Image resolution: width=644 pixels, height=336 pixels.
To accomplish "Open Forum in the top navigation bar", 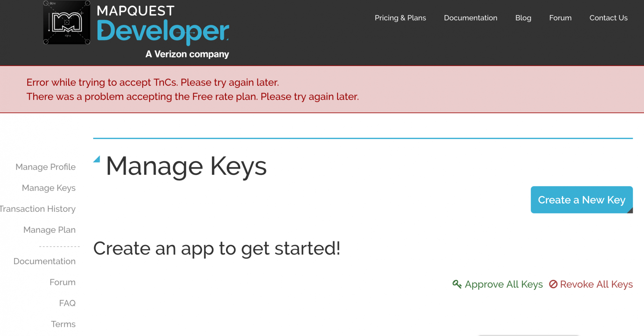I will (x=560, y=18).
